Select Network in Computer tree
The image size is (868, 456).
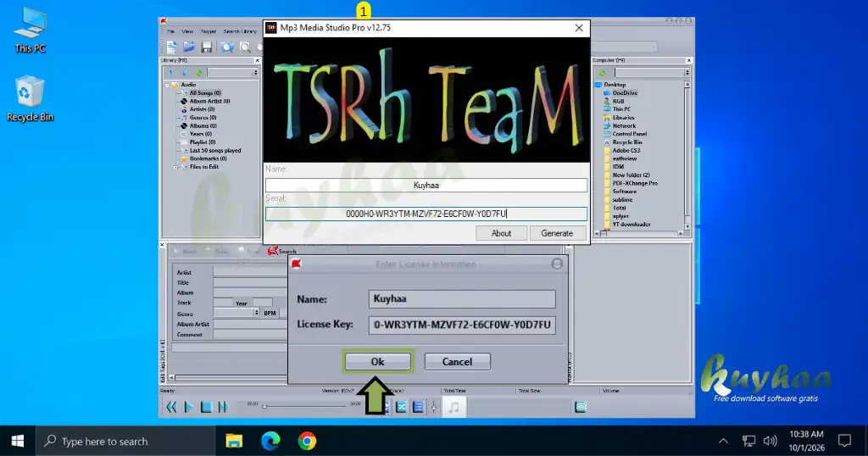click(x=624, y=125)
